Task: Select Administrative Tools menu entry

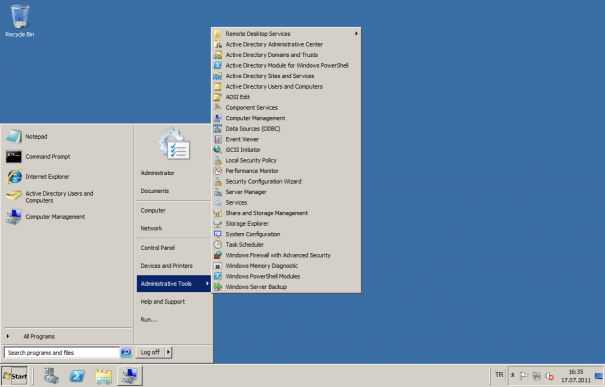Action: click(173, 284)
